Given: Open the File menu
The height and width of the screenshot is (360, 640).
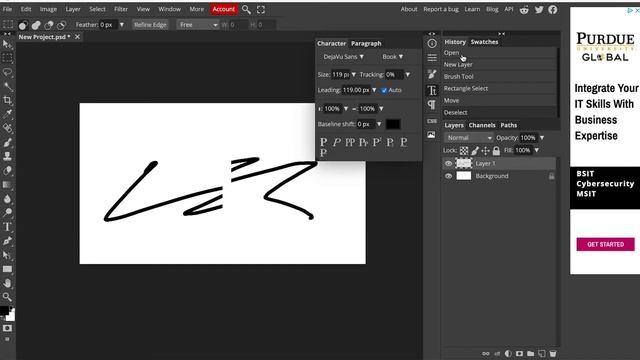Looking at the screenshot, I should click(x=7, y=9).
